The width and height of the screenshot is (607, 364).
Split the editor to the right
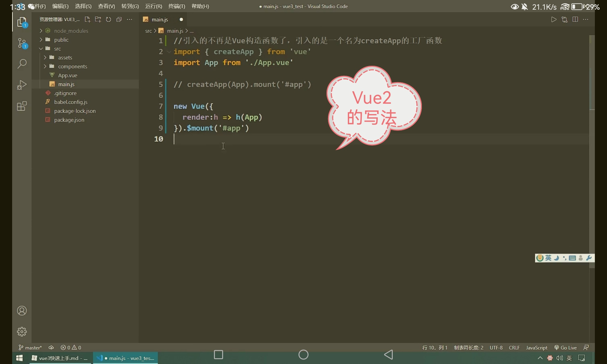(x=575, y=19)
